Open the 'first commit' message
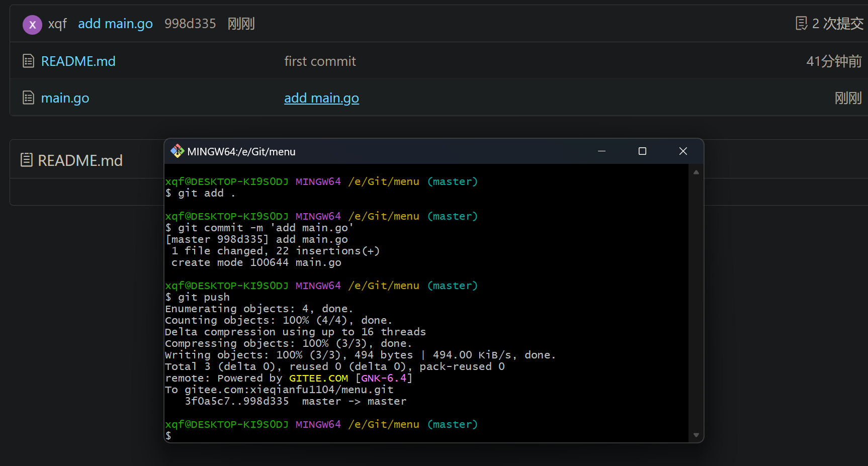868x466 pixels. point(320,61)
